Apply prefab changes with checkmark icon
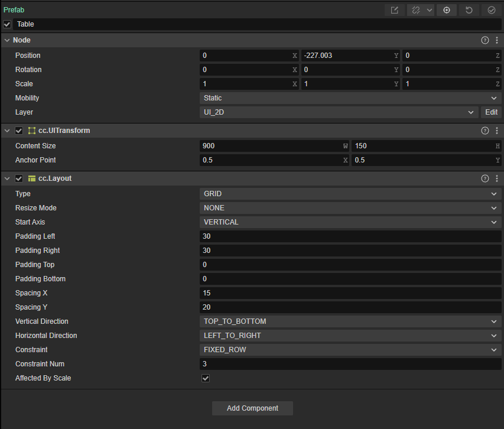The height and width of the screenshot is (429, 504). coord(492,10)
